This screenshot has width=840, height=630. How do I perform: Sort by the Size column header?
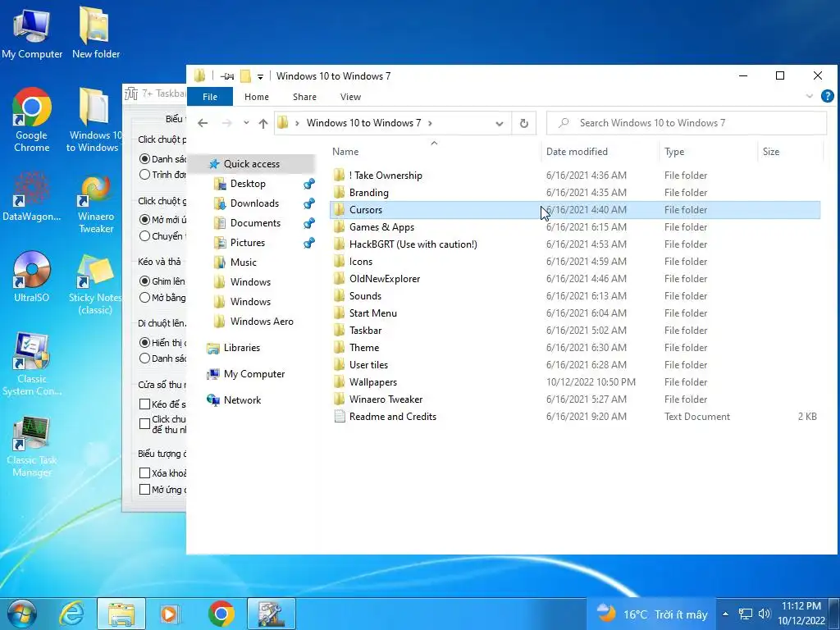(x=791, y=152)
